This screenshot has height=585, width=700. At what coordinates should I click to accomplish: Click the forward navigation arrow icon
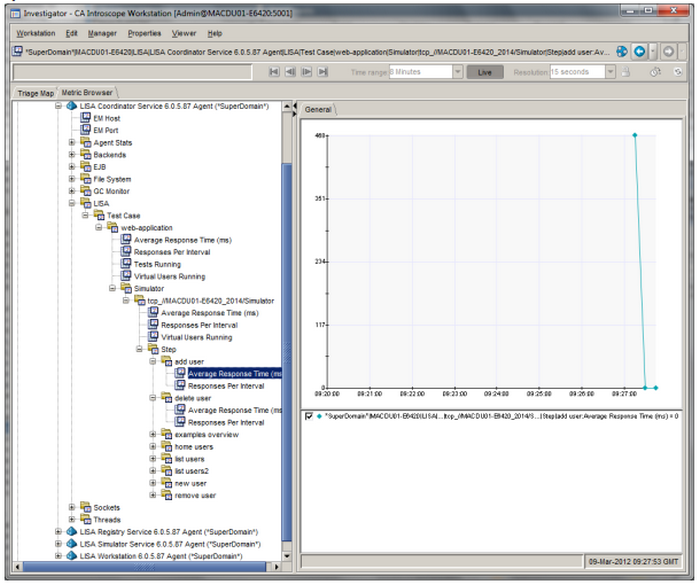pyautogui.click(x=668, y=51)
